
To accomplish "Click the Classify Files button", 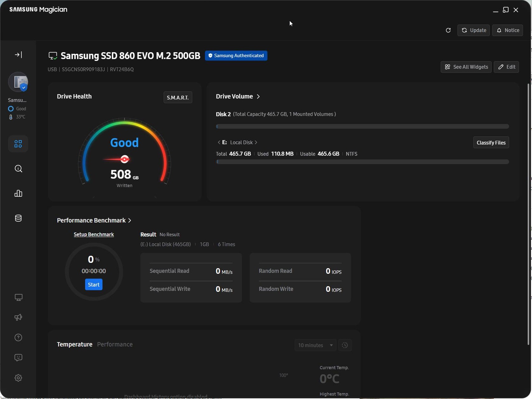I will click(491, 143).
